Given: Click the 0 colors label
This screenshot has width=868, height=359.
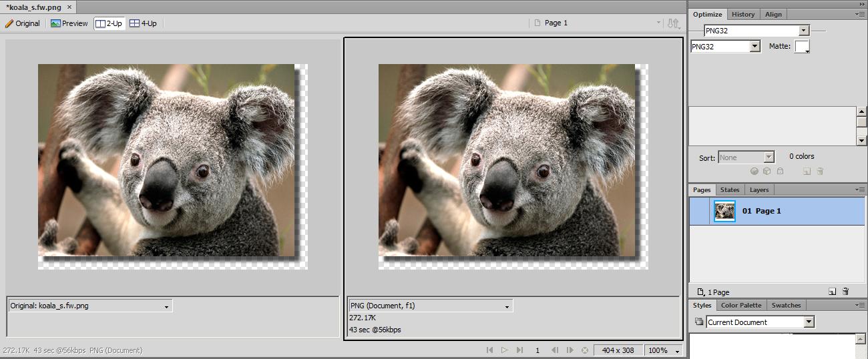Looking at the screenshot, I should [802, 156].
